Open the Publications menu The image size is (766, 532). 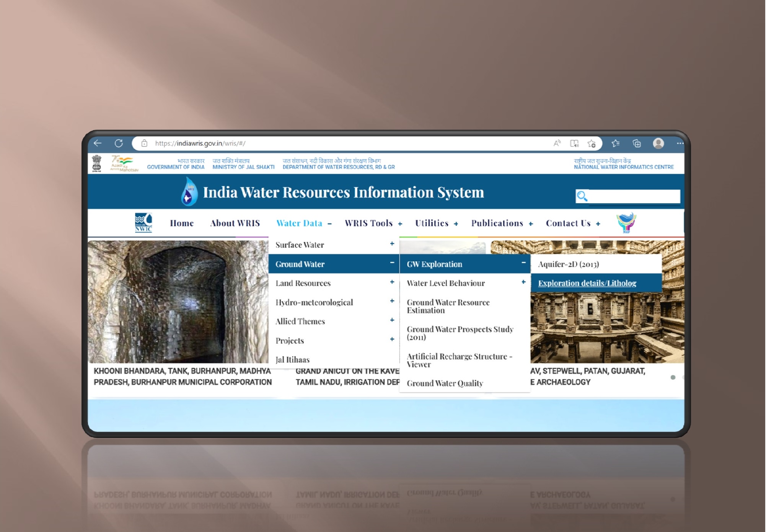[497, 223]
